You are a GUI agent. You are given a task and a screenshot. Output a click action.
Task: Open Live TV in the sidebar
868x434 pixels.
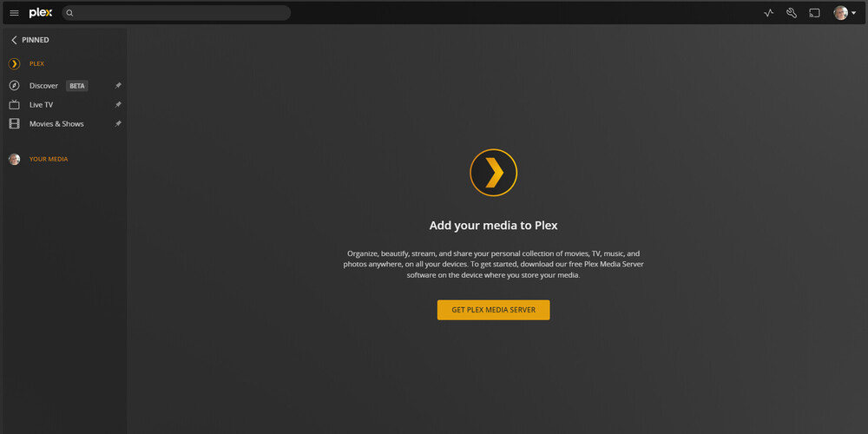(x=41, y=105)
